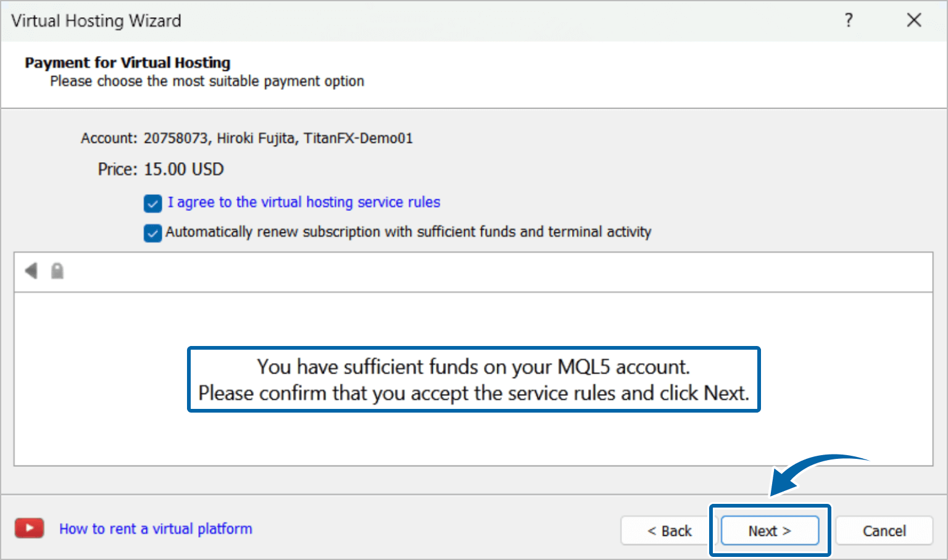This screenshot has width=948, height=560.
Task: Click the empty address bar beside the padlock
Action: click(x=494, y=271)
